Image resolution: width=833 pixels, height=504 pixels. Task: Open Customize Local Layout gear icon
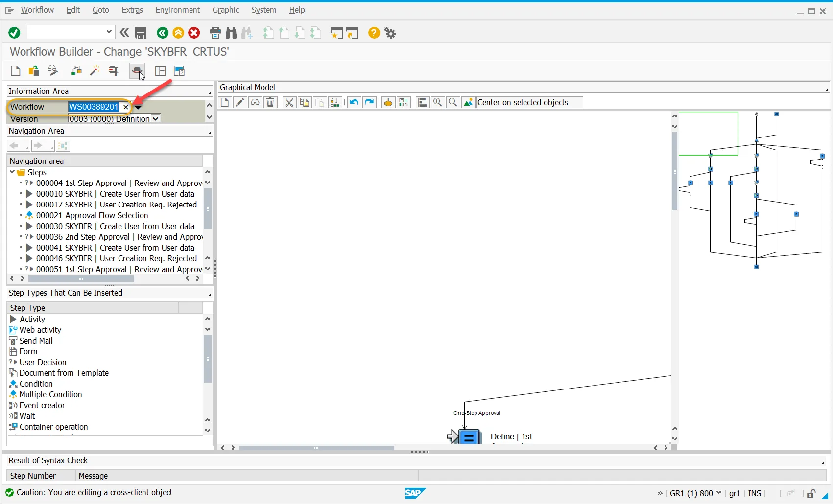click(390, 33)
